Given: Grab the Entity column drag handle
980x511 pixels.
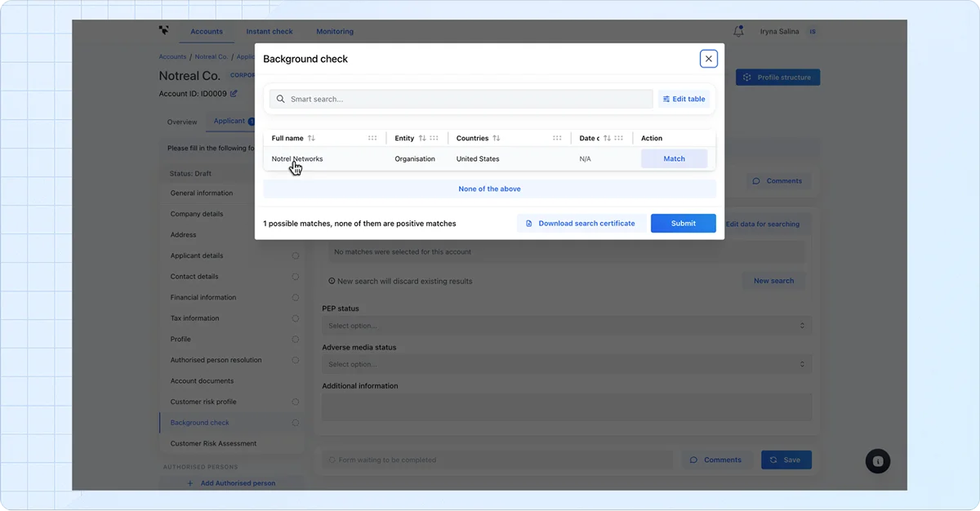Looking at the screenshot, I should click(x=434, y=138).
